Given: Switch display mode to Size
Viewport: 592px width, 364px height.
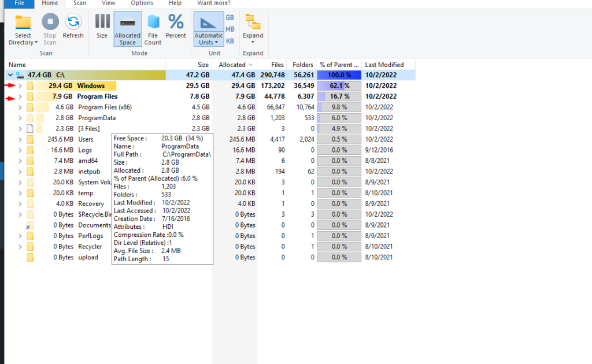Looking at the screenshot, I should click(x=102, y=25).
